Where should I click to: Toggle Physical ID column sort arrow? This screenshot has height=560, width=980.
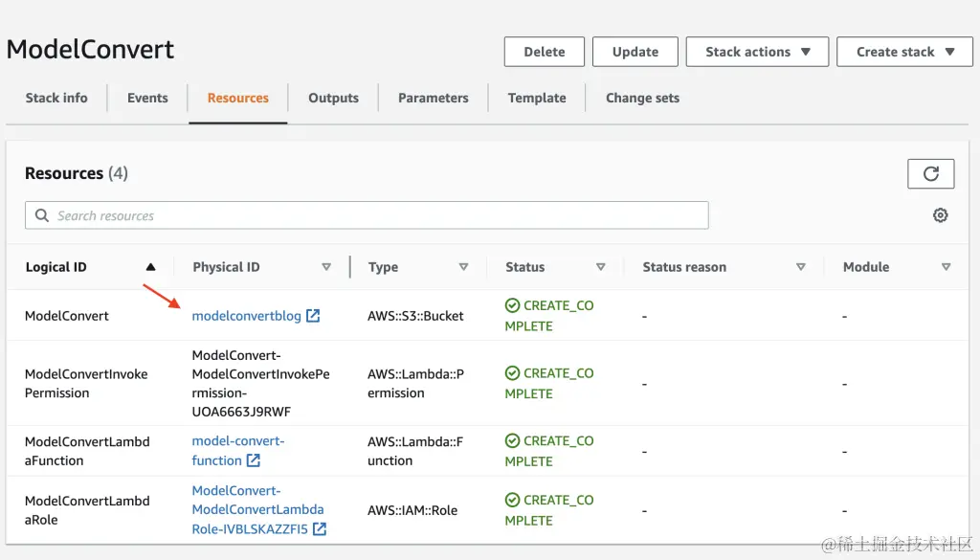pos(326,267)
